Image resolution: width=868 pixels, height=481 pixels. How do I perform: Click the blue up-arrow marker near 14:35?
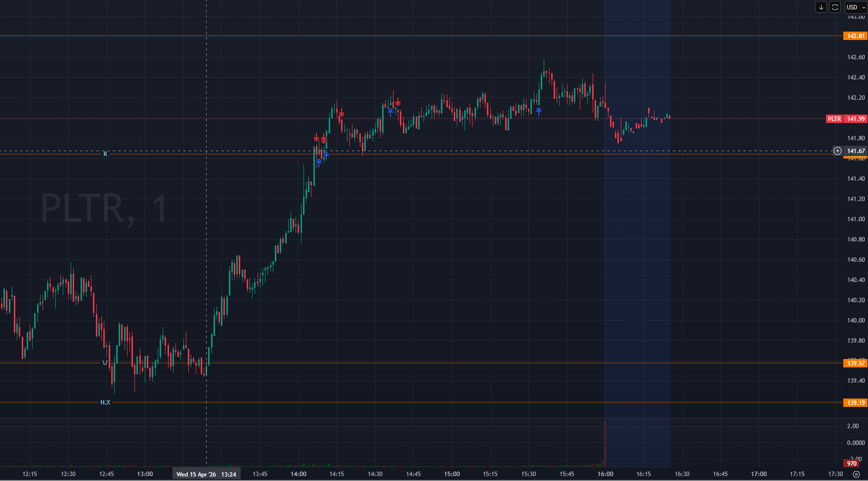coord(391,112)
